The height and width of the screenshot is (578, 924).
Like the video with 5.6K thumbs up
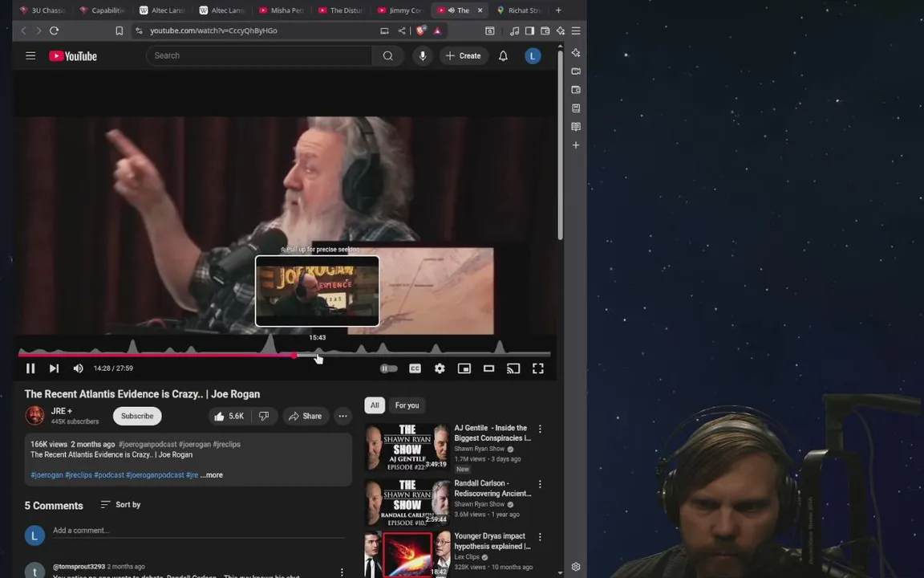pos(230,417)
